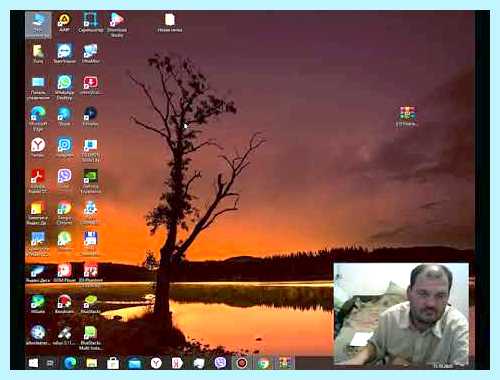500x380 pixels.
Task: Open the Windows Start menu
Action: pos(33,363)
